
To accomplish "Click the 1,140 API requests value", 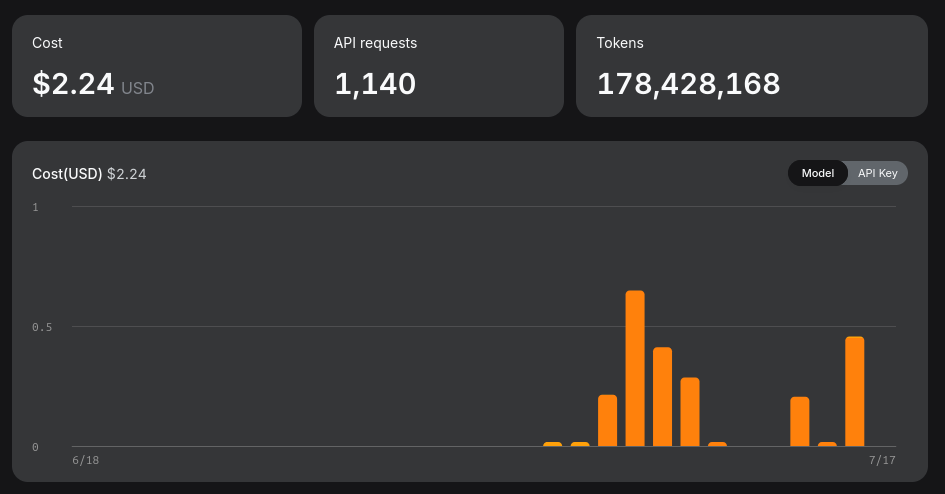I will 375,84.
